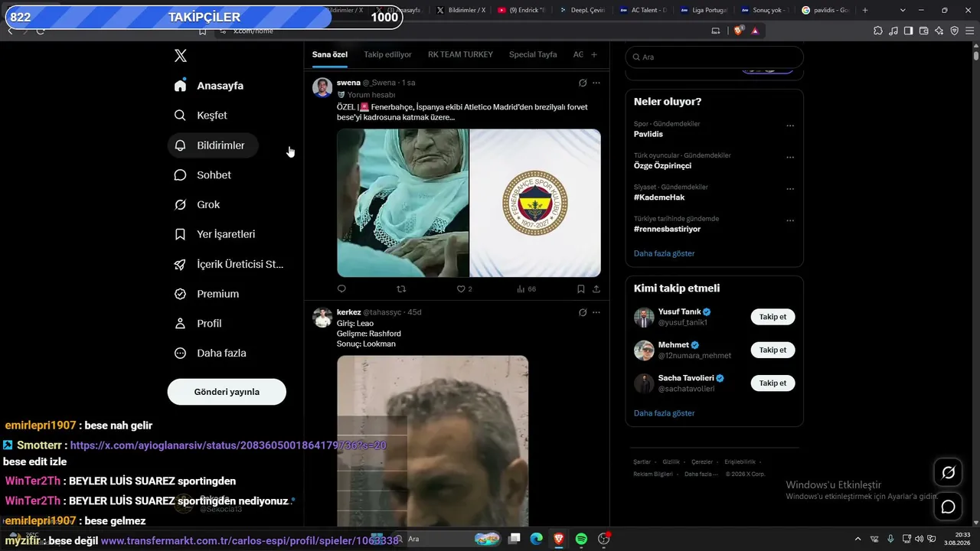Image resolution: width=980 pixels, height=551 pixels.
Task: Bookmark swena's Fenerbahçe post
Action: pyautogui.click(x=580, y=289)
